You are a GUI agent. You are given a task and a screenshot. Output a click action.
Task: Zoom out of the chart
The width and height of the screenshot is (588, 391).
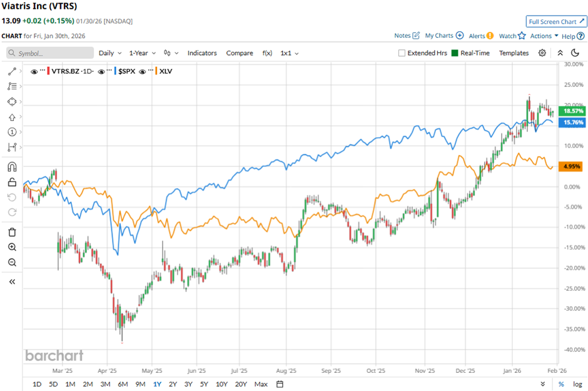(12, 262)
